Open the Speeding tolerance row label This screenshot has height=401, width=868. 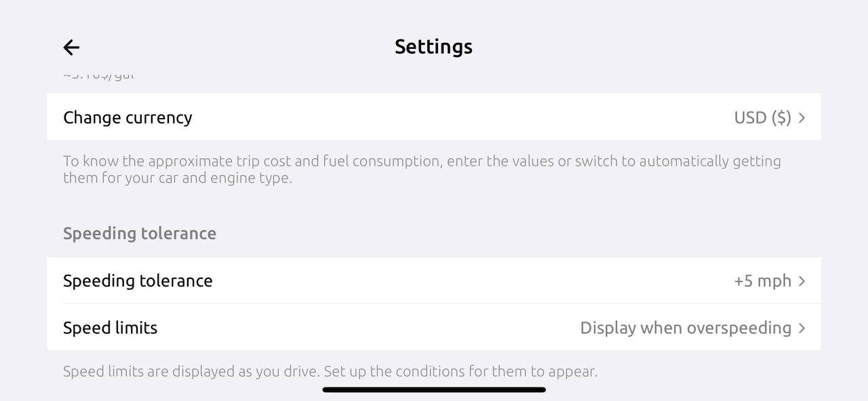(138, 281)
